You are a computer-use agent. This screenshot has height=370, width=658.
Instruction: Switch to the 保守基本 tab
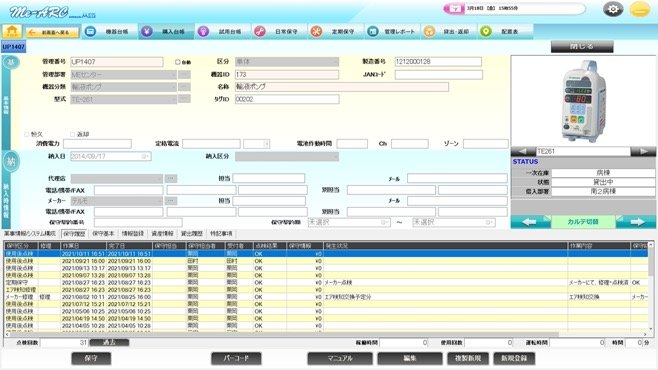(103, 234)
